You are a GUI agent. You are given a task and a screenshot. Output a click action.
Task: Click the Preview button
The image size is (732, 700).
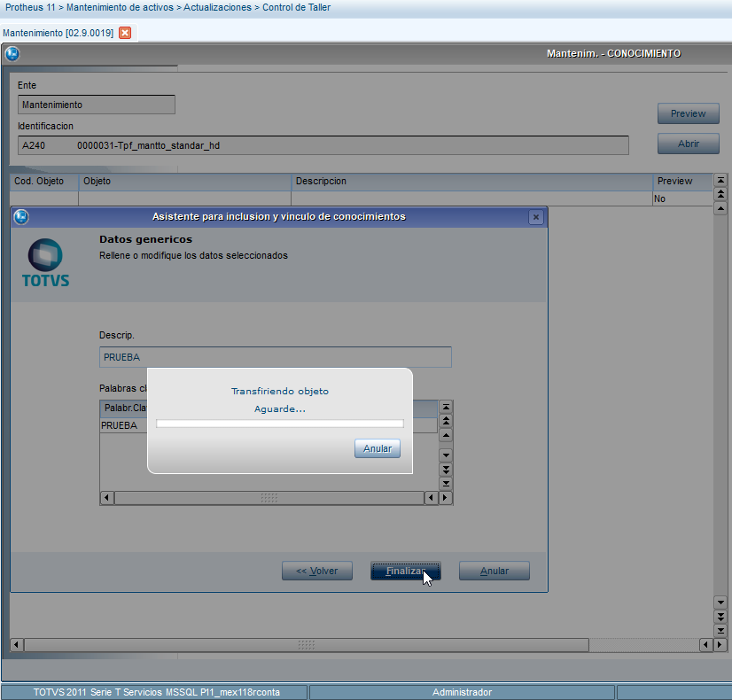688,113
